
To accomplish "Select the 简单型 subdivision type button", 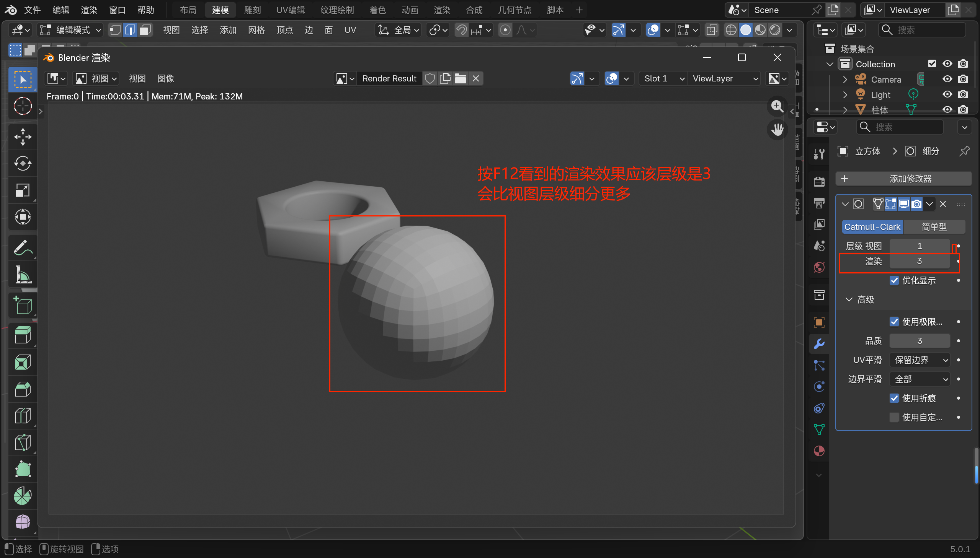I will point(934,227).
